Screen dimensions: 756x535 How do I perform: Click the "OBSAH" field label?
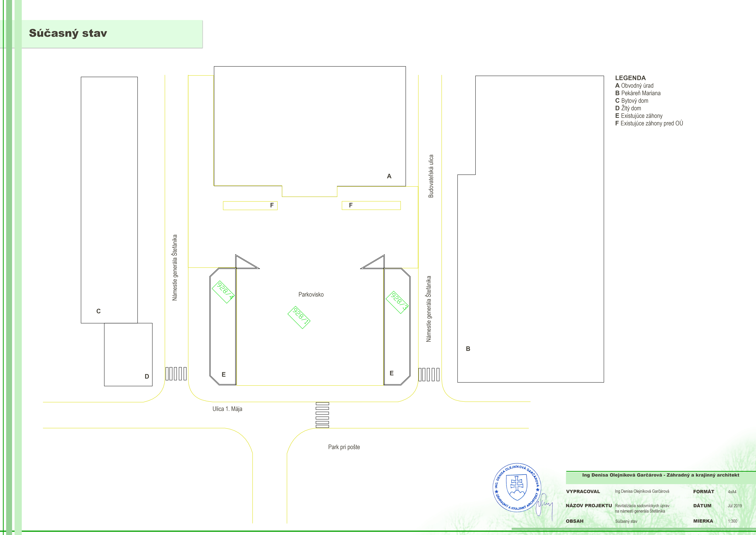point(575,521)
